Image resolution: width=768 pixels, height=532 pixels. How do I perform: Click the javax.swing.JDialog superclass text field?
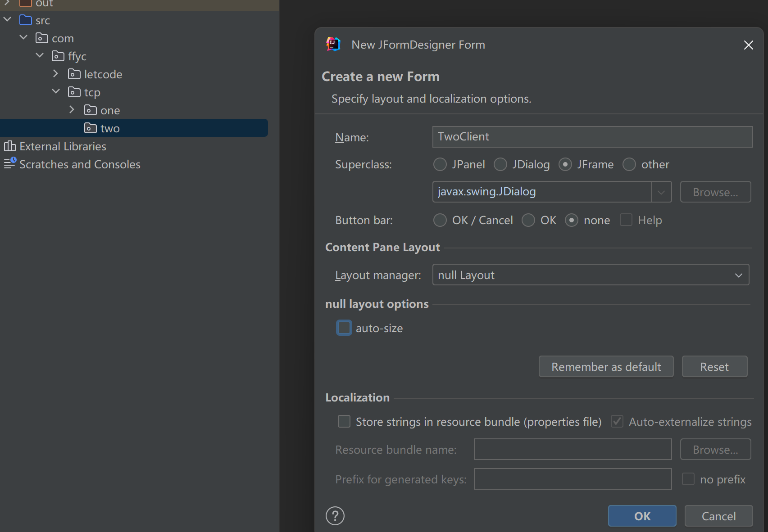pyautogui.click(x=542, y=192)
